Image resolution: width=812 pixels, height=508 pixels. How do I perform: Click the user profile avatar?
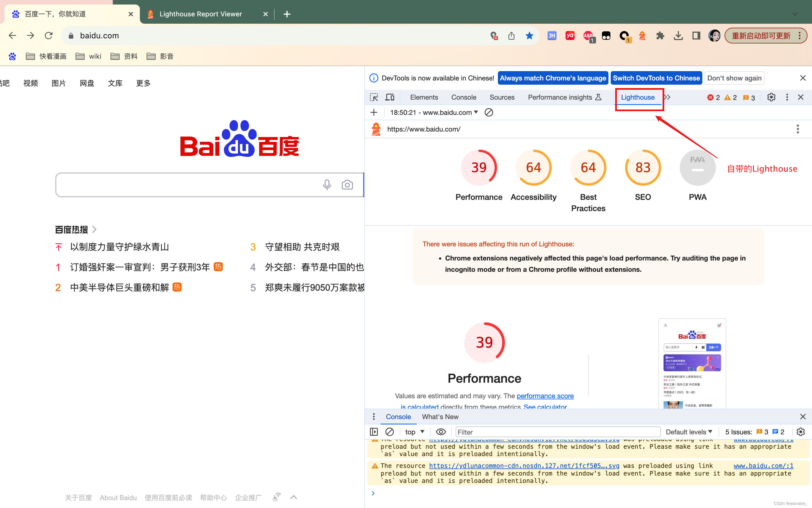(x=714, y=36)
